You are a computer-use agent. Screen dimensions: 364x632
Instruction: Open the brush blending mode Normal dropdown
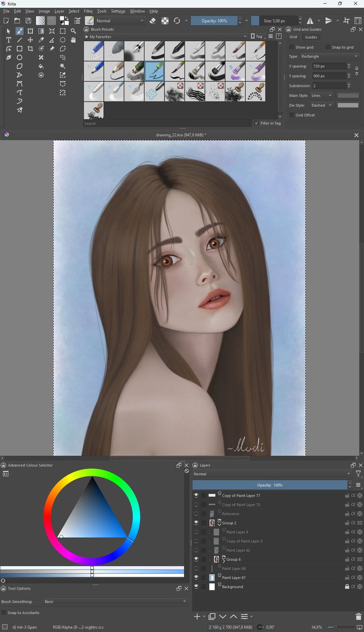[x=120, y=21]
